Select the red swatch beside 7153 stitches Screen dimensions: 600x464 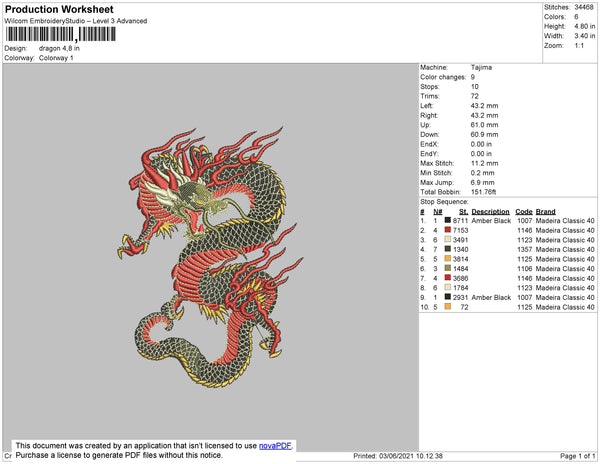pos(447,230)
